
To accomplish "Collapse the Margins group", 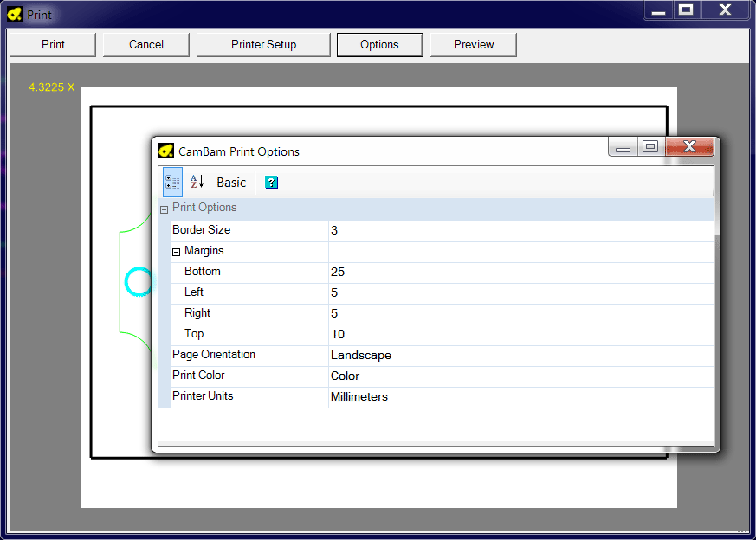I will pos(177,252).
